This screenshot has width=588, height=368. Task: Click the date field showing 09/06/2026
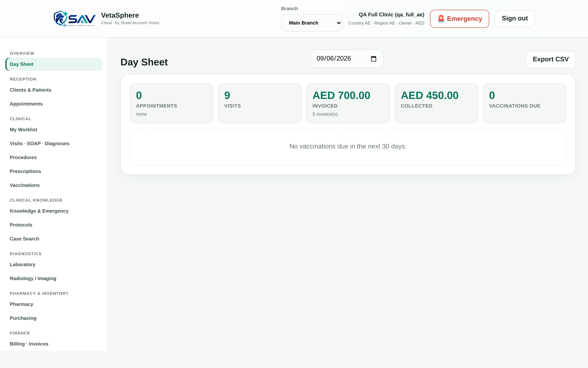click(x=347, y=59)
